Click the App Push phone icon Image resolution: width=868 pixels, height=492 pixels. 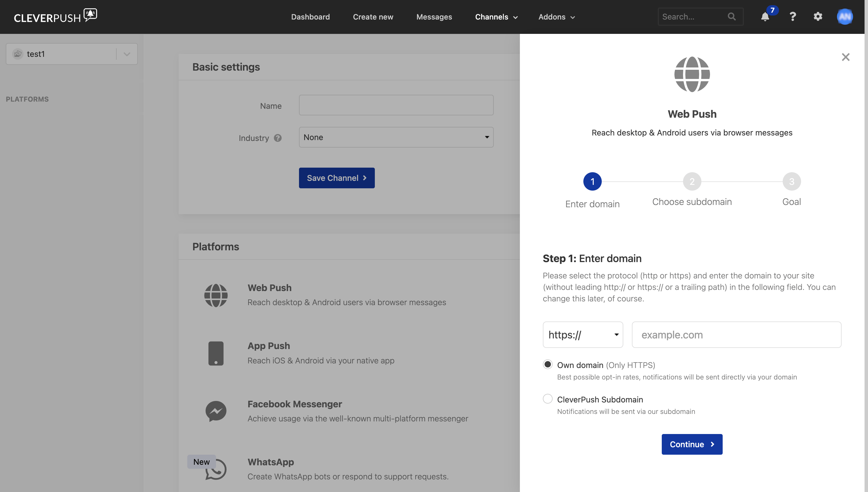pyautogui.click(x=216, y=353)
